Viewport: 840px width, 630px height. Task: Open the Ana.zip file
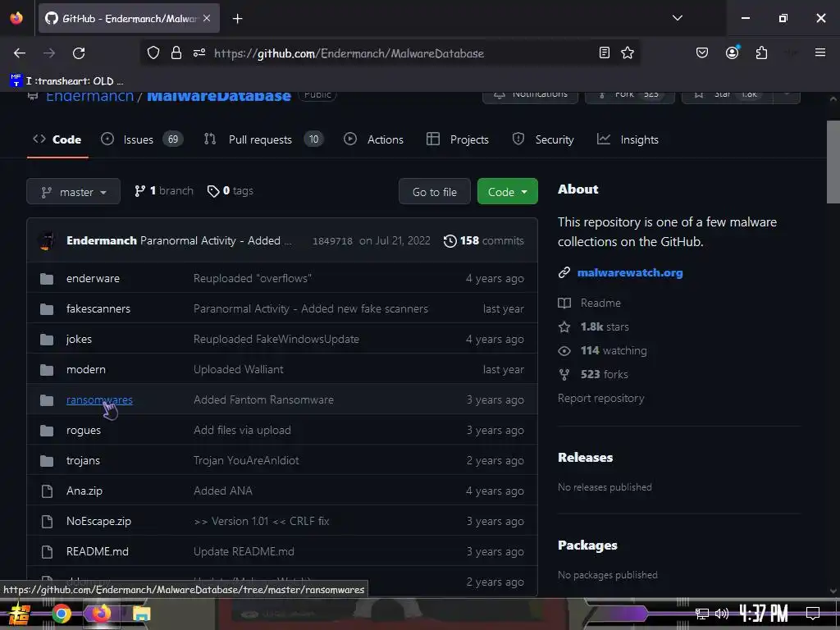84,491
